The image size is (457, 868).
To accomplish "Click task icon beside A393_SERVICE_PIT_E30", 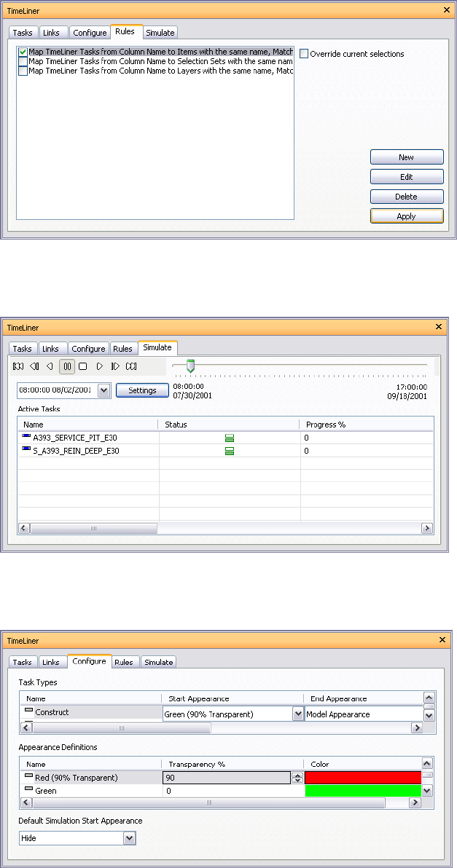I will coord(26,437).
